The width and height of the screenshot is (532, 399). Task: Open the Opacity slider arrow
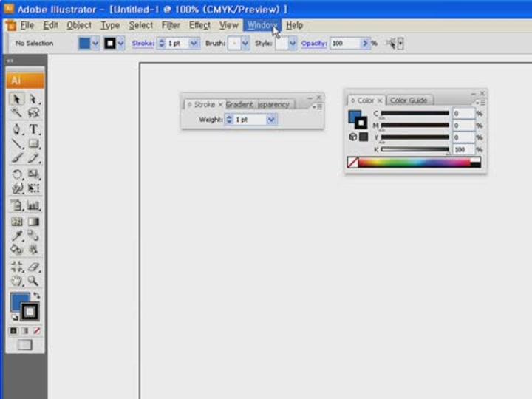(365, 44)
